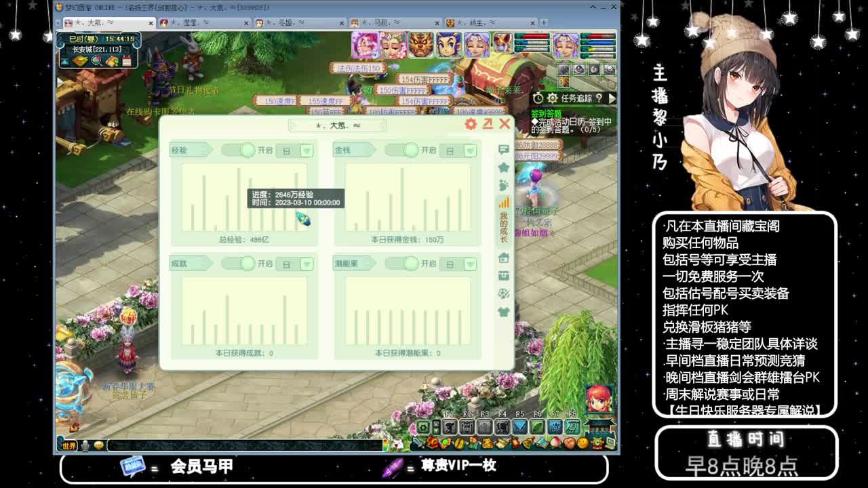Open the green gear skill bar icon
The image size is (868, 488).
[x=423, y=427]
